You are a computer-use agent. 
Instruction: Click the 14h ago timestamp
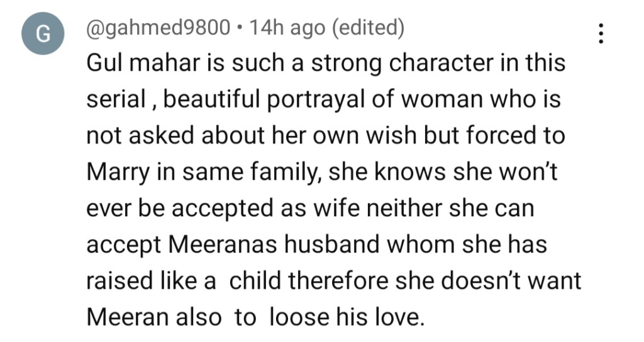coord(287,28)
